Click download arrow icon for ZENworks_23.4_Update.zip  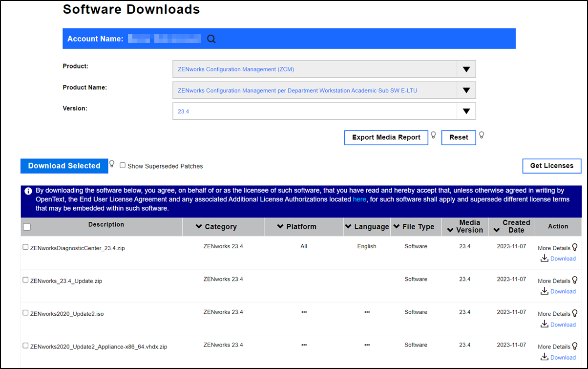click(544, 291)
